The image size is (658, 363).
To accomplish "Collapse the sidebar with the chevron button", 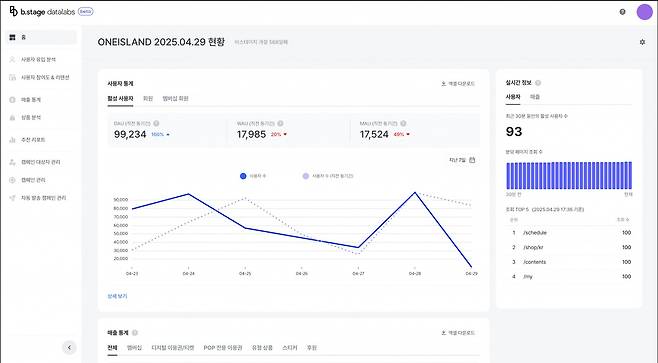I will pyautogui.click(x=69, y=347).
